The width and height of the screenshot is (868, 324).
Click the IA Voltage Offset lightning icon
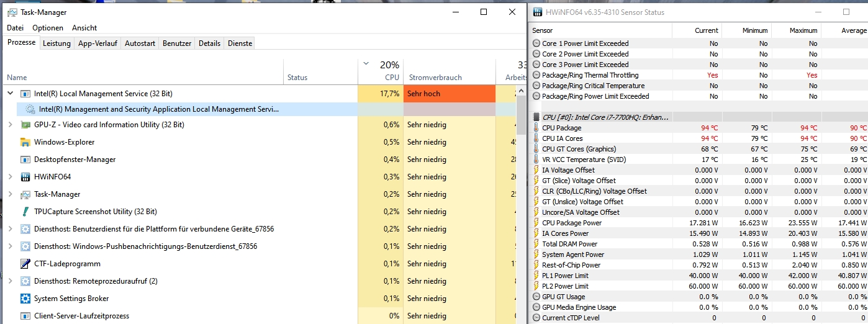tap(536, 170)
